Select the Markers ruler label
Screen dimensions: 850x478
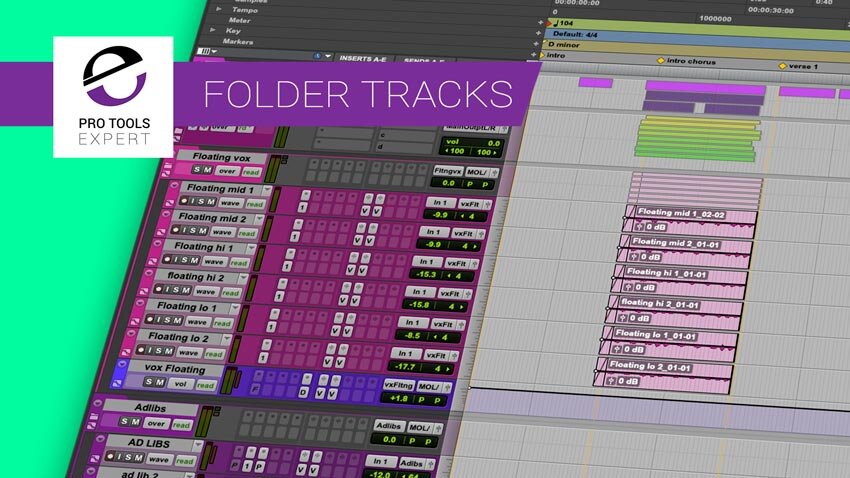click(x=237, y=41)
